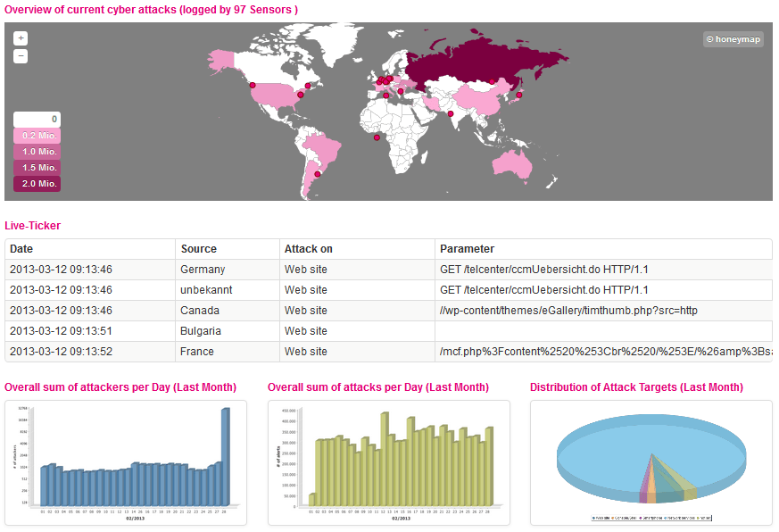This screenshot has height=532, width=779.
Task: Click the Source column header
Action: tap(228, 249)
